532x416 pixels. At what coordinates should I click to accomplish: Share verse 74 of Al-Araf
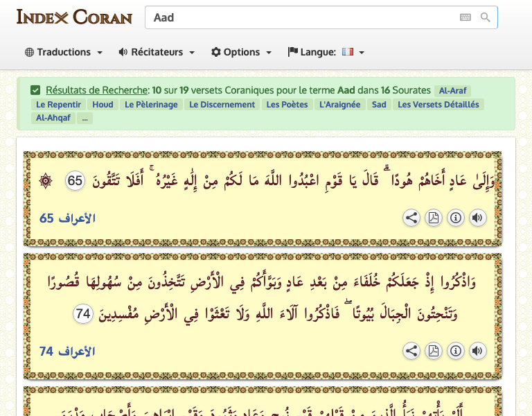(x=411, y=352)
